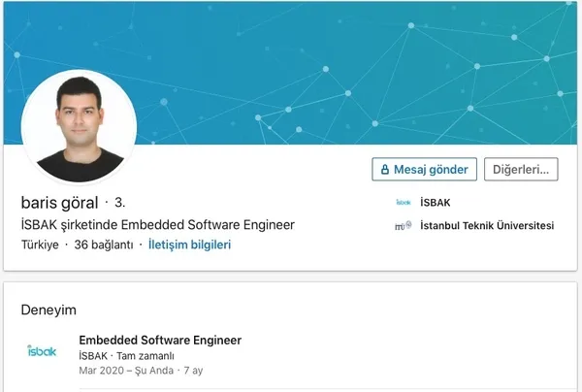Open the İSBAK company link in header
The width and height of the screenshot is (582, 392).
435,203
